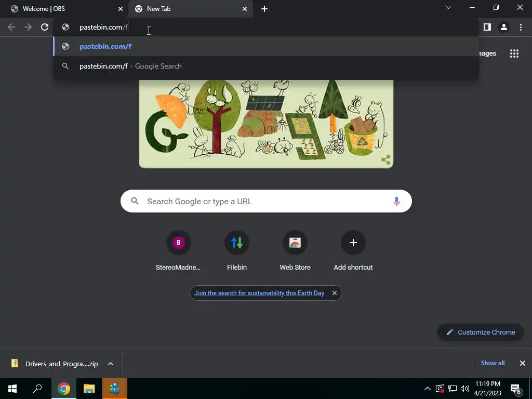Show hidden system tray icons

coord(428,389)
